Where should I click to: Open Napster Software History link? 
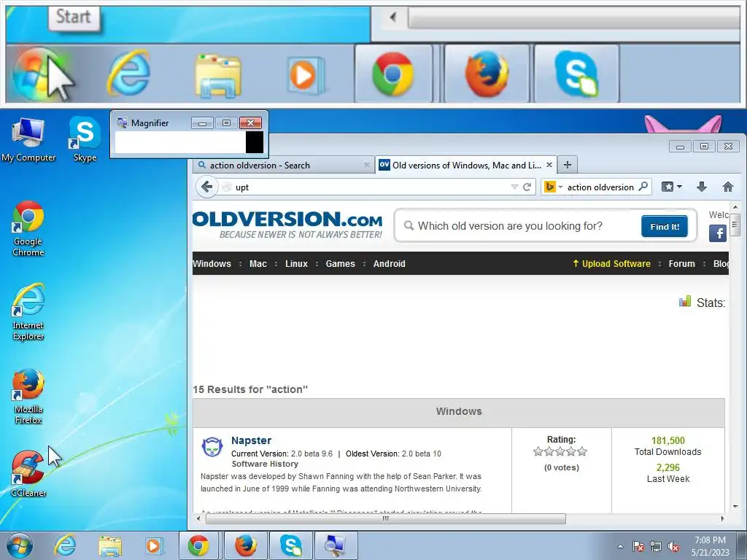pyautogui.click(x=265, y=464)
